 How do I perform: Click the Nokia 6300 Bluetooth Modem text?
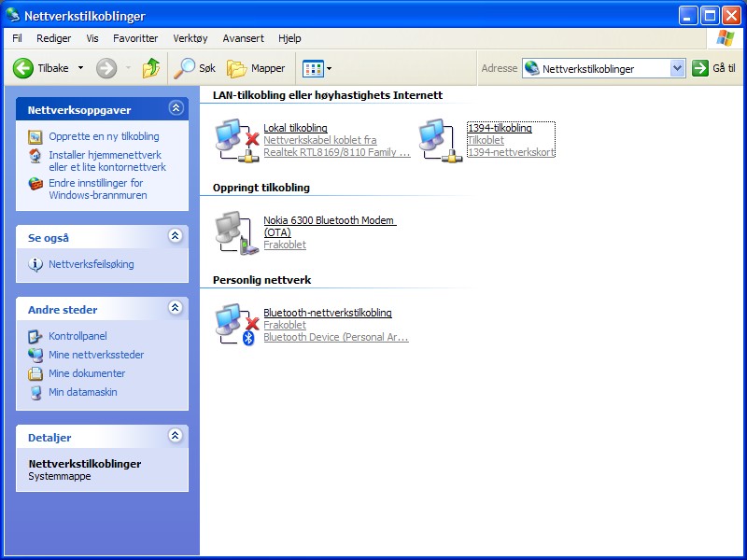(x=330, y=226)
